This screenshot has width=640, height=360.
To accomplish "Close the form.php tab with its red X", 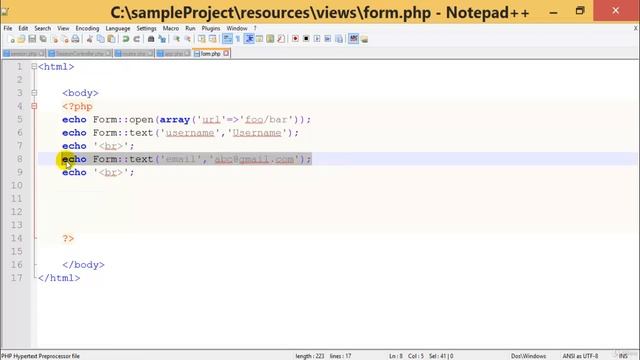I will pos(226,53).
